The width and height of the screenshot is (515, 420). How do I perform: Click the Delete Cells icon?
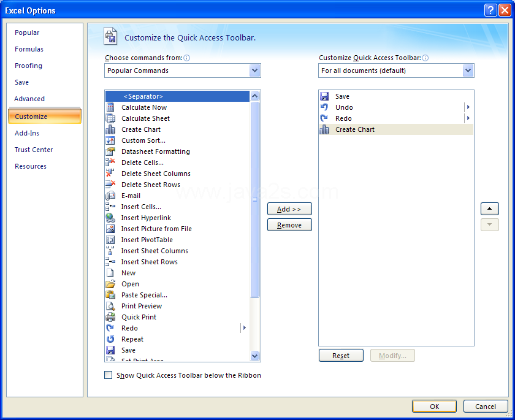(110, 162)
